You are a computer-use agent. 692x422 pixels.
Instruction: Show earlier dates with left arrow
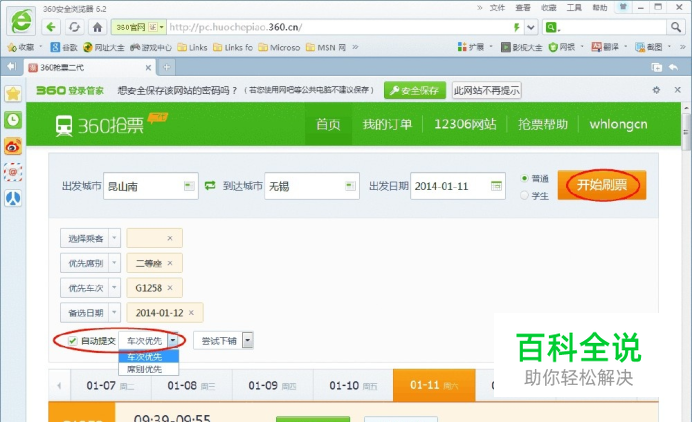pos(59,385)
